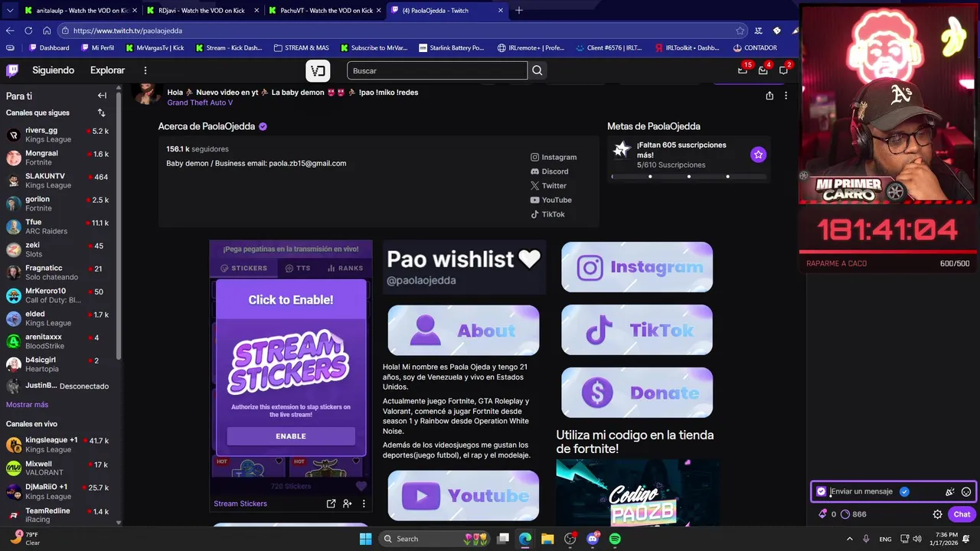Reload the page in the browser
Viewport: 980px width, 551px height.
[28, 31]
